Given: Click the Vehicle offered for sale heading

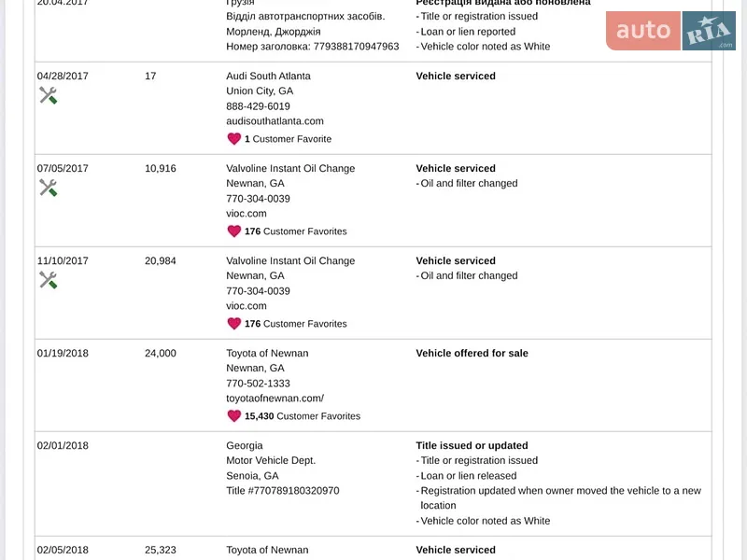Looking at the screenshot, I should (x=472, y=353).
